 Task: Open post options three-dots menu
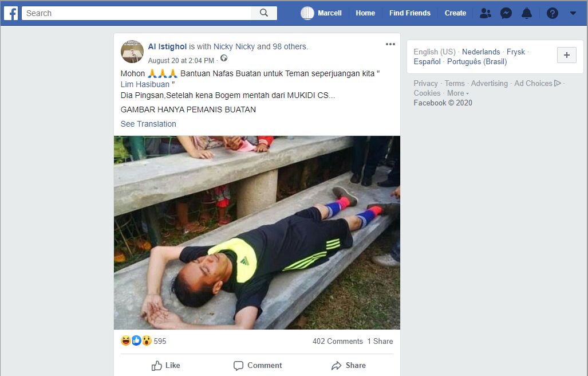click(x=390, y=44)
